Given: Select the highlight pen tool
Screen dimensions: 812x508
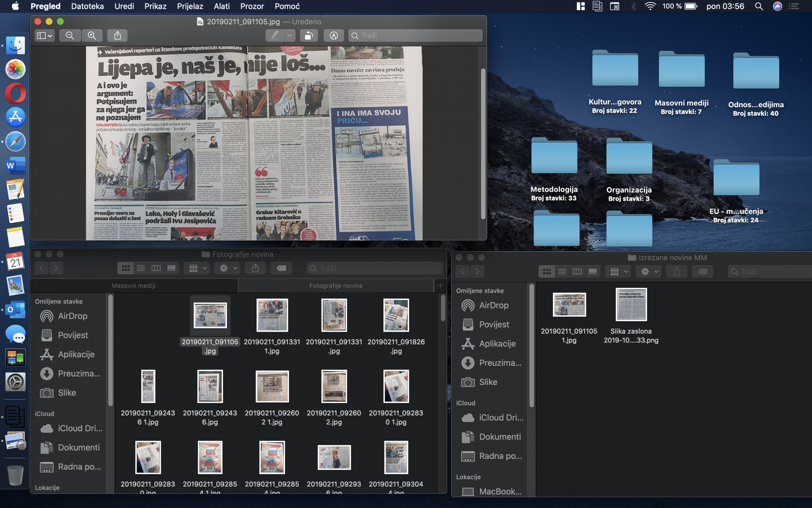Looking at the screenshot, I should point(275,36).
